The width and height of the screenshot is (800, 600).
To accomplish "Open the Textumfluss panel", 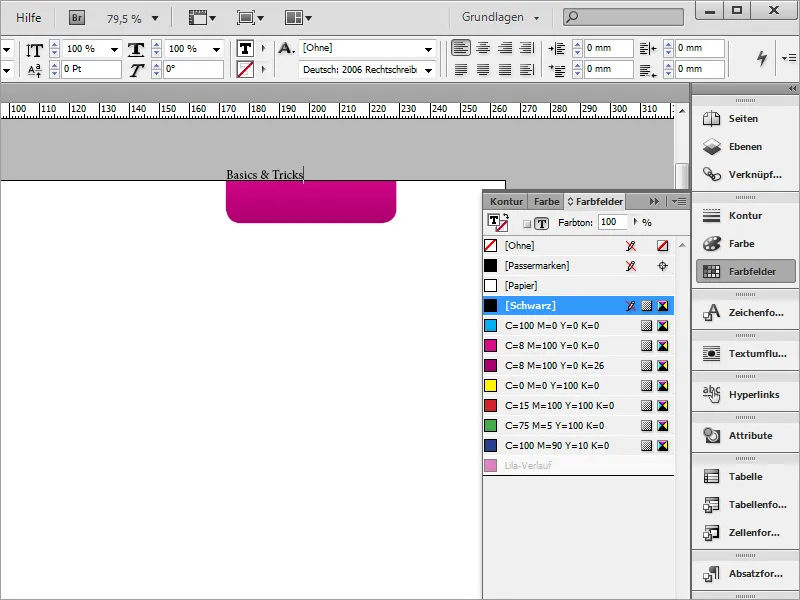I will [x=745, y=354].
